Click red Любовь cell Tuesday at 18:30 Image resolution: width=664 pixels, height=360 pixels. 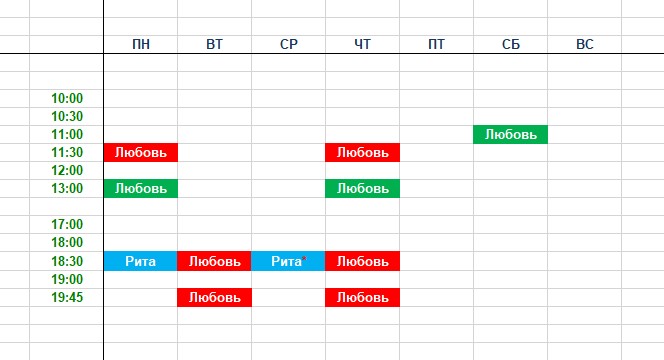tap(214, 261)
